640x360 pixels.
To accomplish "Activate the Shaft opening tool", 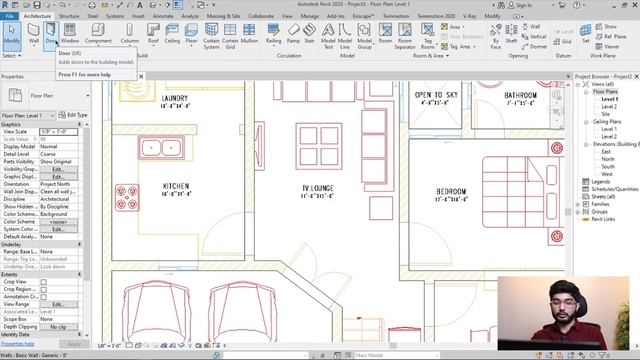I will pos(511,34).
